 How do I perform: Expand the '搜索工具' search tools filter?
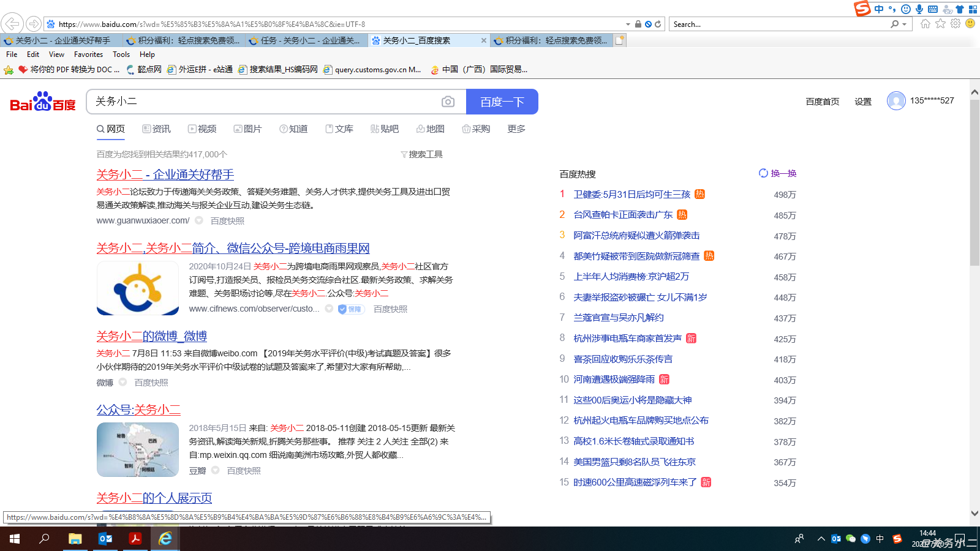tap(421, 154)
